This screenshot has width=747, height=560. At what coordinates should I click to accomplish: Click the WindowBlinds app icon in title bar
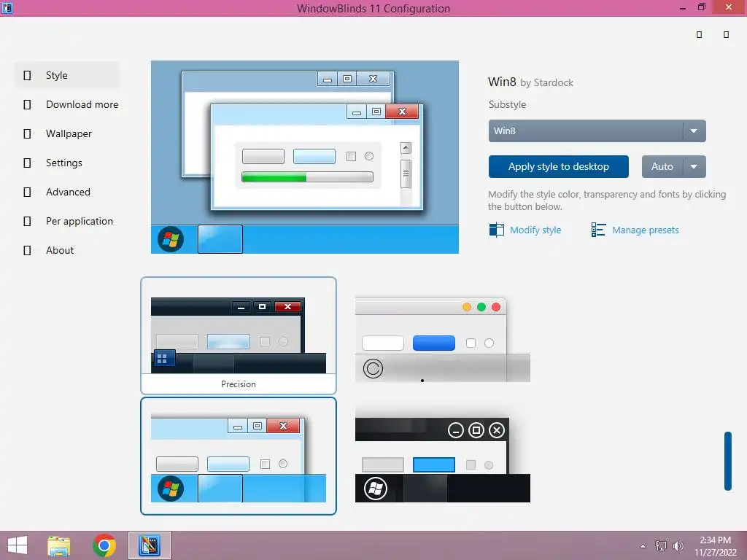tap(7, 7)
